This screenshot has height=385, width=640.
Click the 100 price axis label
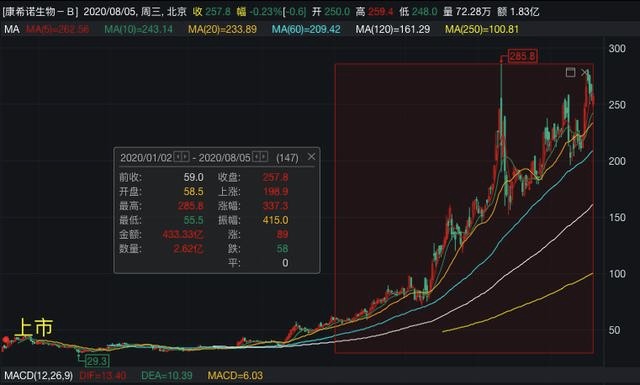click(617, 274)
